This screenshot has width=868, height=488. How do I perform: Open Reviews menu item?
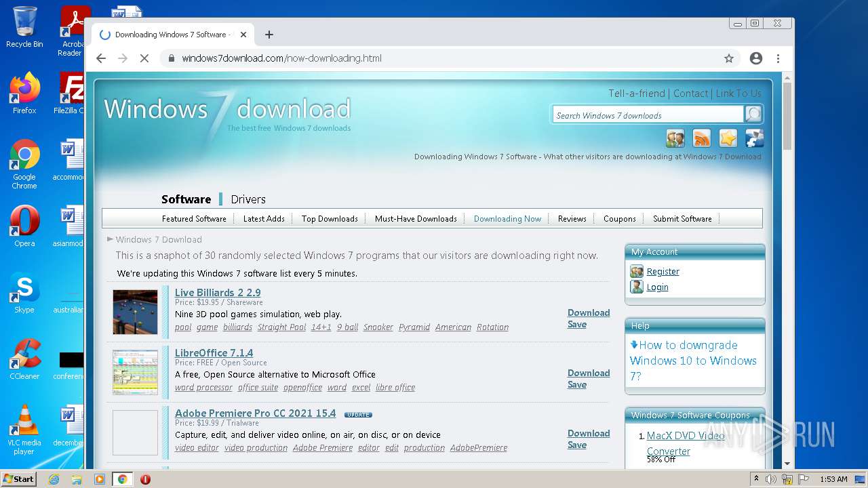(572, 219)
